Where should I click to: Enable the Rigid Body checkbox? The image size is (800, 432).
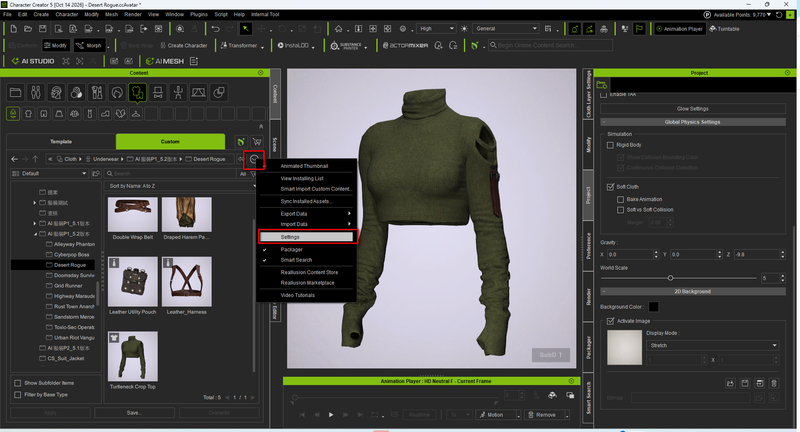(610, 145)
